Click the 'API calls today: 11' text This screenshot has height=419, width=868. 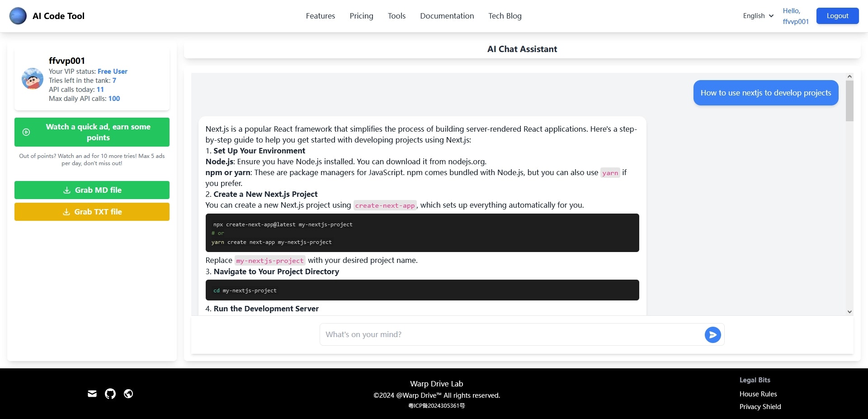(x=76, y=90)
